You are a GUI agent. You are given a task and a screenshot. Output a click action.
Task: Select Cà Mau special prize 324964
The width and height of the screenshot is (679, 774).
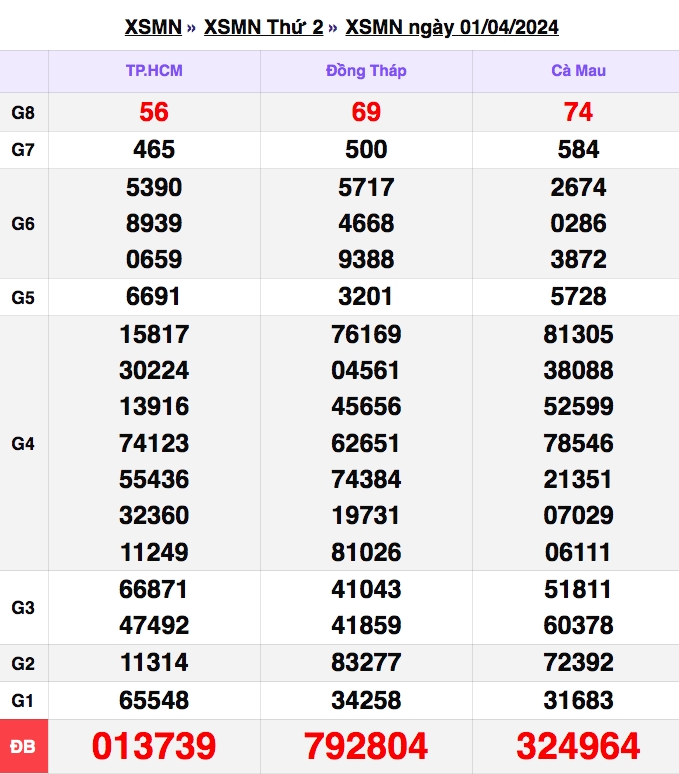(x=578, y=746)
